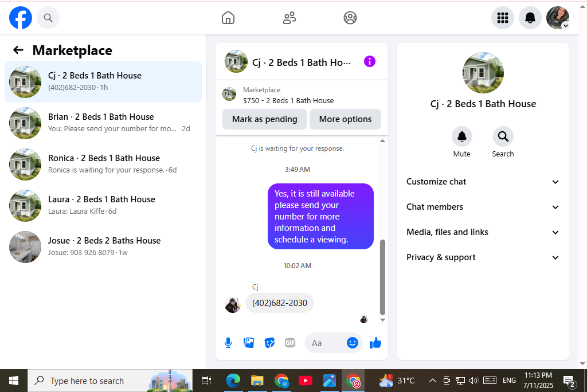Open Task View on the taskbar
Screen dimensions: 587x392
click(206, 381)
